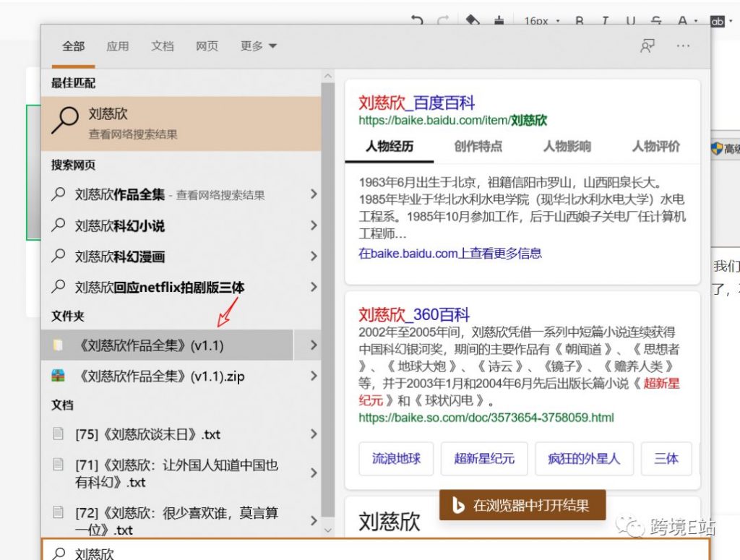Open the baike.so.com URL link

coord(486,418)
